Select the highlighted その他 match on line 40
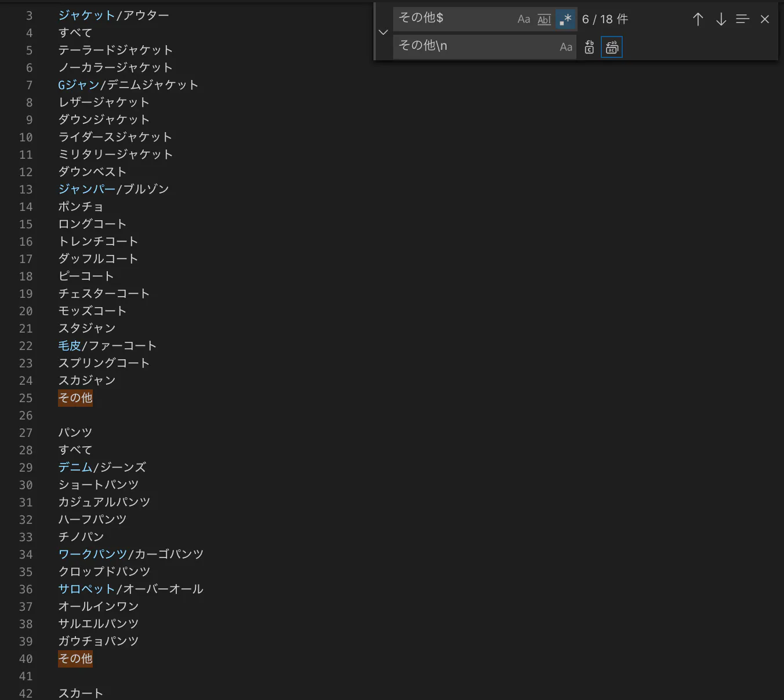This screenshot has width=784, height=700. [x=75, y=659]
